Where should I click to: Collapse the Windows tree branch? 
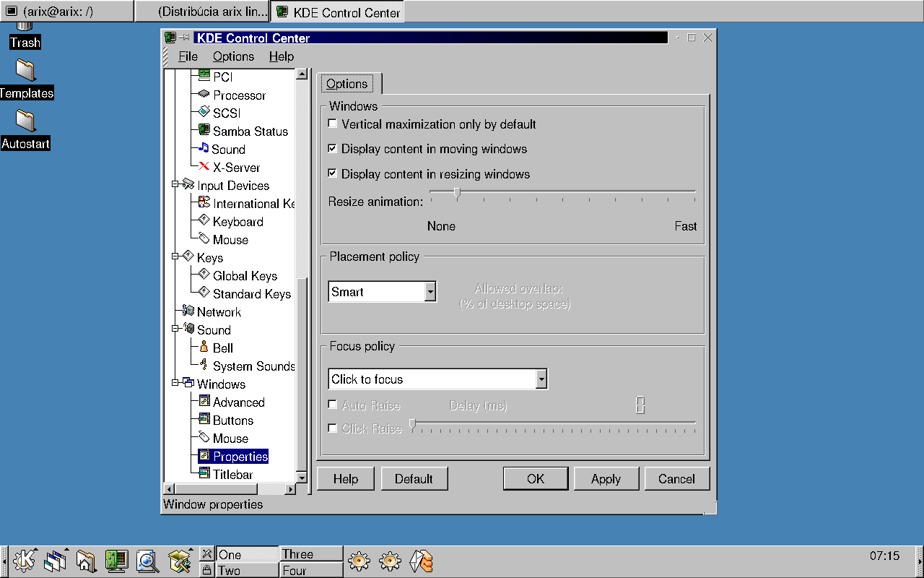[x=175, y=384]
